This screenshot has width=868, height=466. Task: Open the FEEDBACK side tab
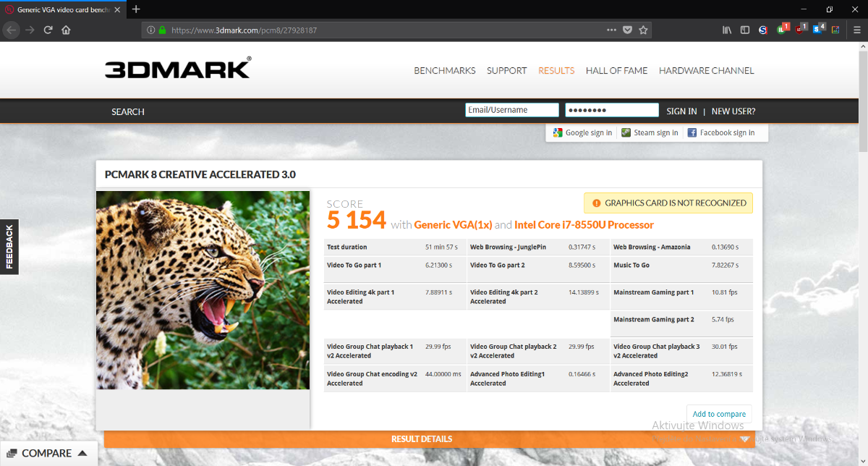[9, 247]
